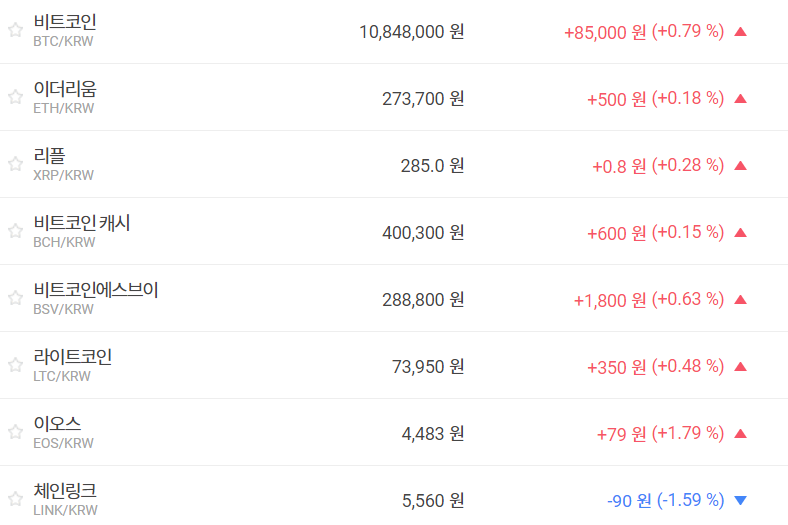The image size is (788, 525).
Task: Click blue down arrow for Chainlink
Action: (x=740, y=500)
